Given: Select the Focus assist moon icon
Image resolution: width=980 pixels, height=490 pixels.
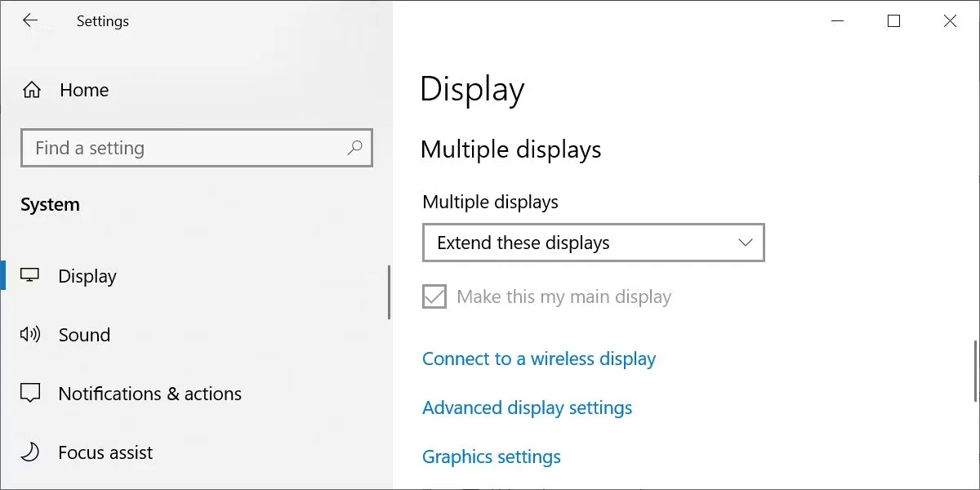Looking at the screenshot, I should pyautogui.click(x=30, y=452).
